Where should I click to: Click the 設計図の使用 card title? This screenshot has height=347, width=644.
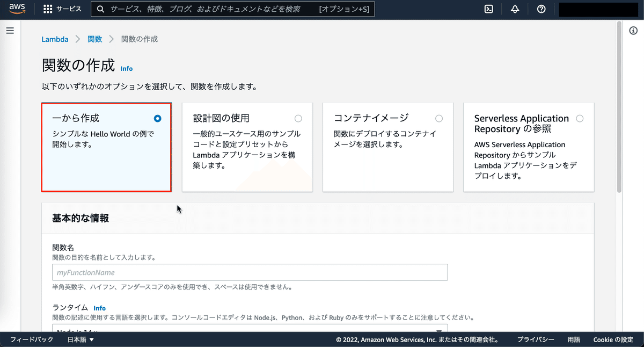click(221, 118)
